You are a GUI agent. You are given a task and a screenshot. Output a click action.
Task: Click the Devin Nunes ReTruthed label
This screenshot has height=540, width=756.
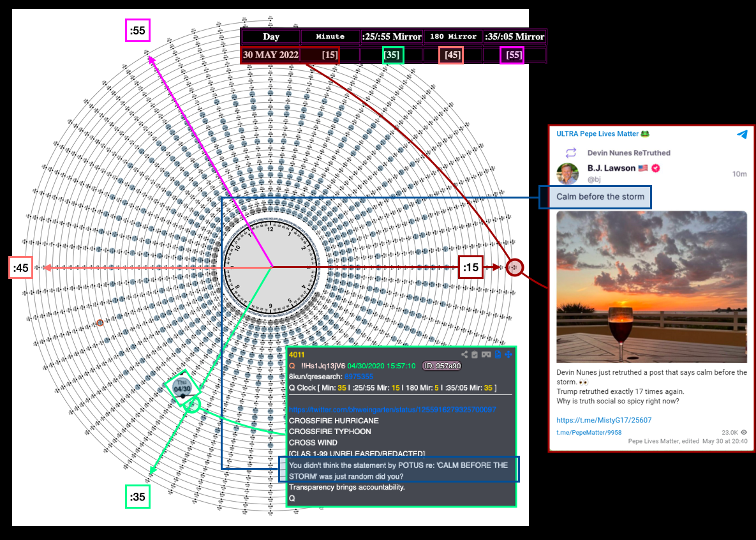click(628, 153)
